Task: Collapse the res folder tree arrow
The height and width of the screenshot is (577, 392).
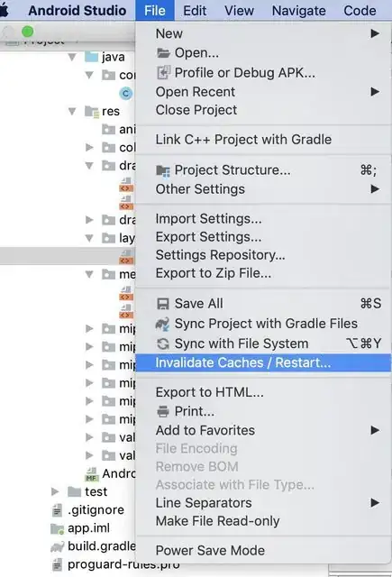Action: pos(72,111)
